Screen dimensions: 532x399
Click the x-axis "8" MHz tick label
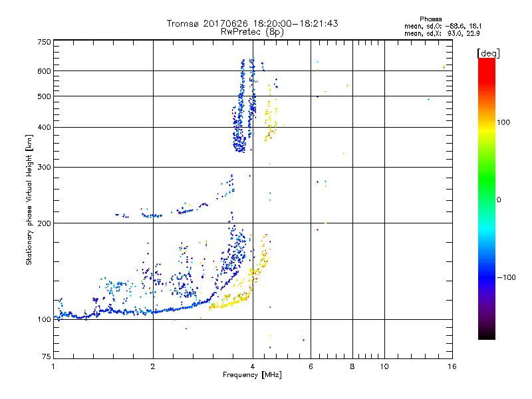tap(352, 366)
